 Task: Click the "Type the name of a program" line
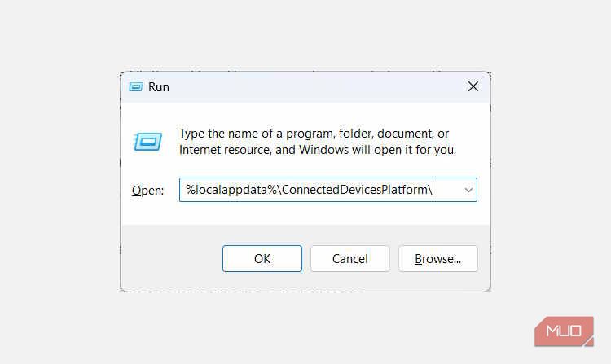[x=314, y=134]
